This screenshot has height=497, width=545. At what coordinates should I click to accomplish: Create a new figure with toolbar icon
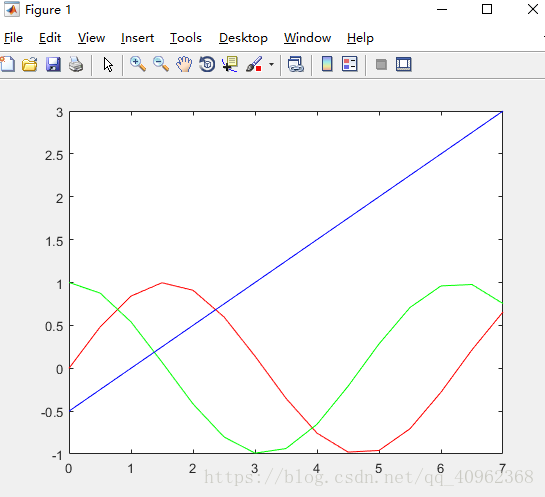pos(7,64)
